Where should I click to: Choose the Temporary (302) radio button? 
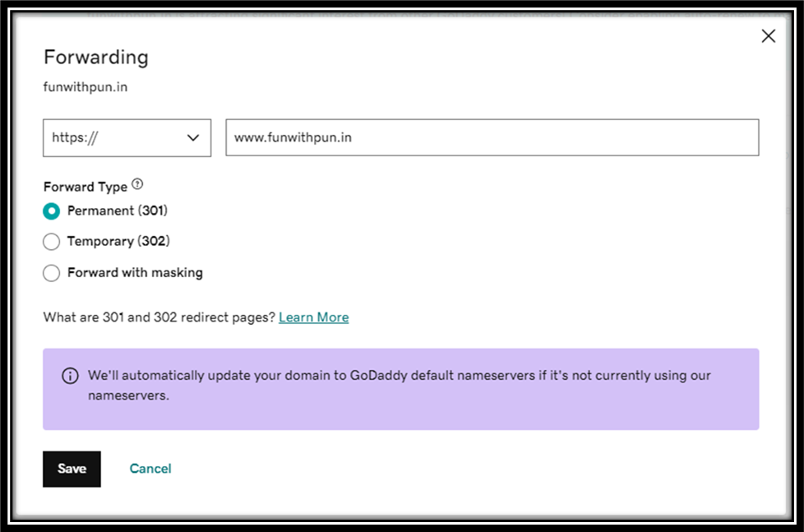pos(52,242)
